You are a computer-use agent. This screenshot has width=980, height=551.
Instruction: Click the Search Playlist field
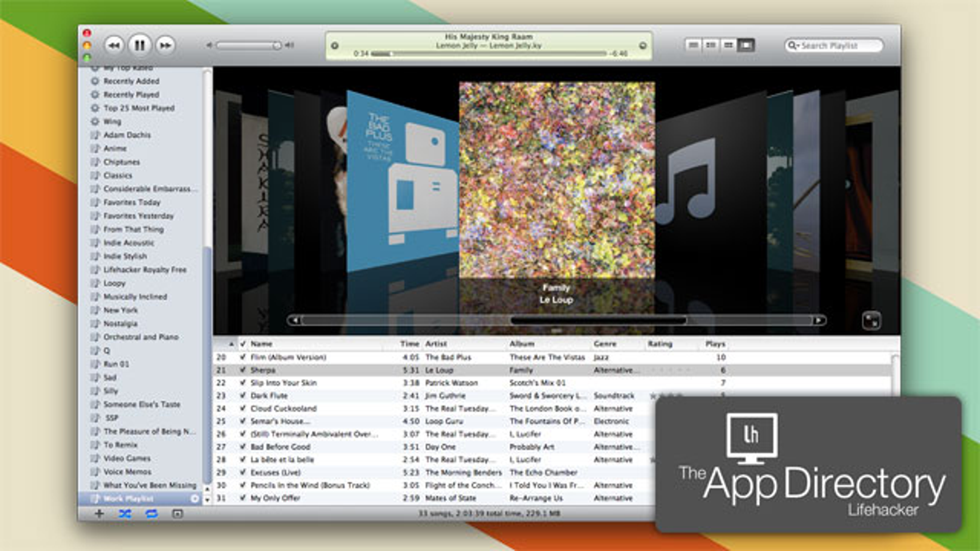click(834, 45)
